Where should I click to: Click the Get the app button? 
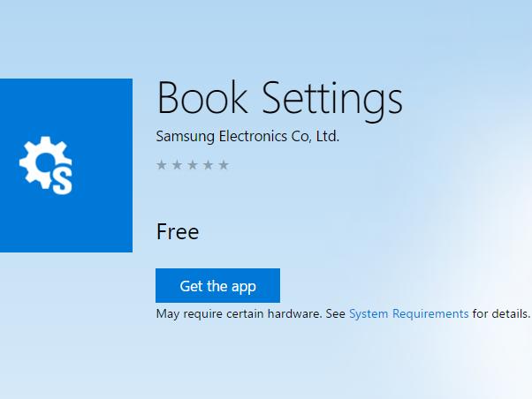point(217,285)
